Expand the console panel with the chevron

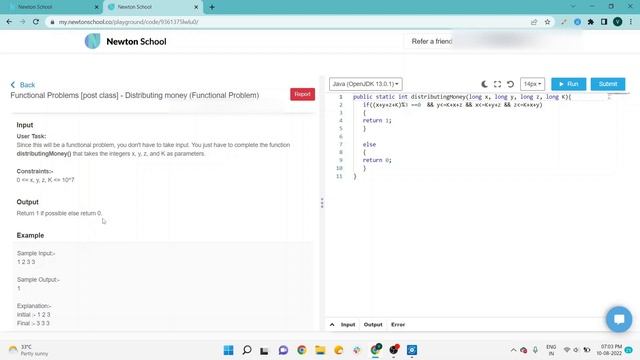[332, 325]
